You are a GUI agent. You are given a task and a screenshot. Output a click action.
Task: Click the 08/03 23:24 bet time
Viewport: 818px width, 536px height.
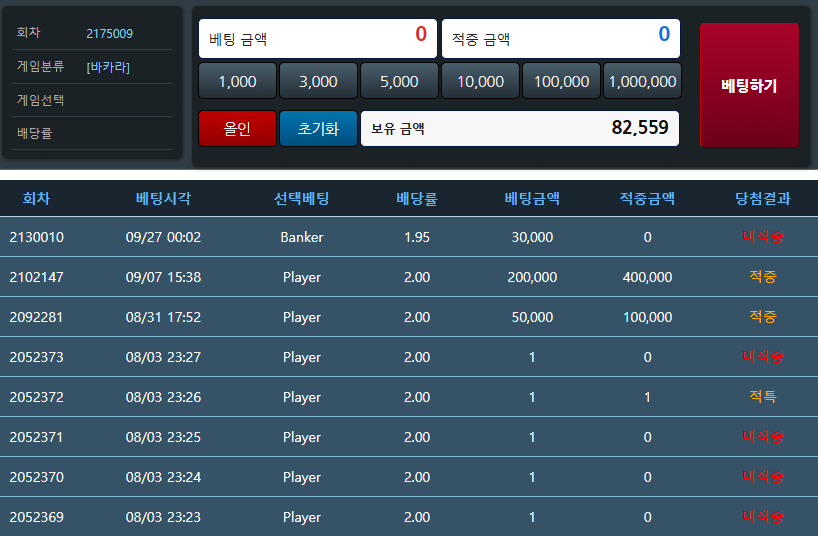tap(163, 477)
